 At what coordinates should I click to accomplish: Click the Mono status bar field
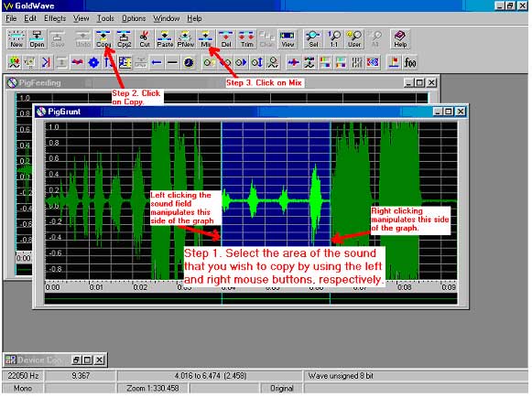(x=23, y=388)
